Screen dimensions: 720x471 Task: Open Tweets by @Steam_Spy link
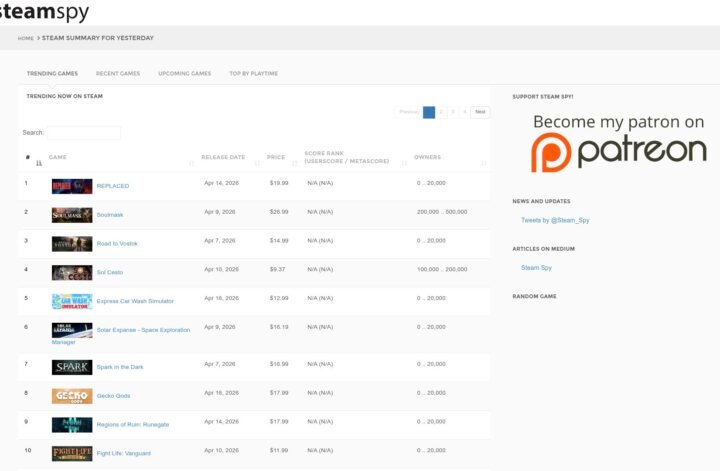pos(555,220)
